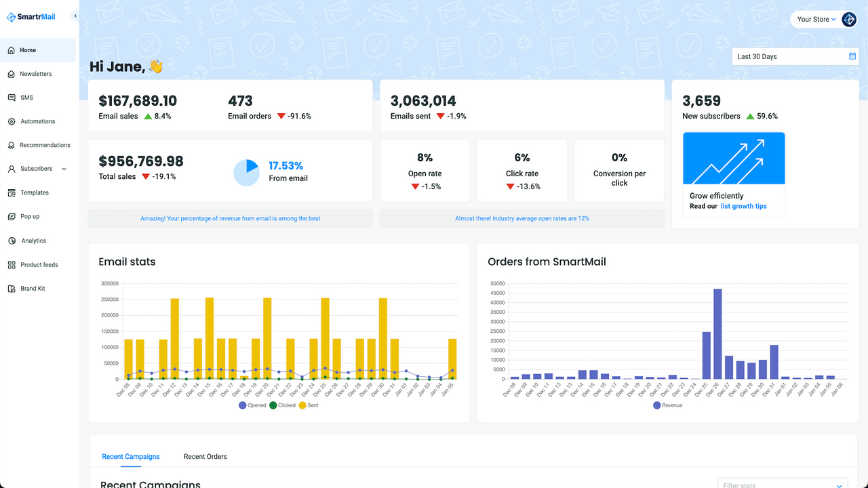Image resolution: width=868 pixels, height=488 pixels.
Task: Click the Recommendations icon in sidebar
Action: point(12,145)
